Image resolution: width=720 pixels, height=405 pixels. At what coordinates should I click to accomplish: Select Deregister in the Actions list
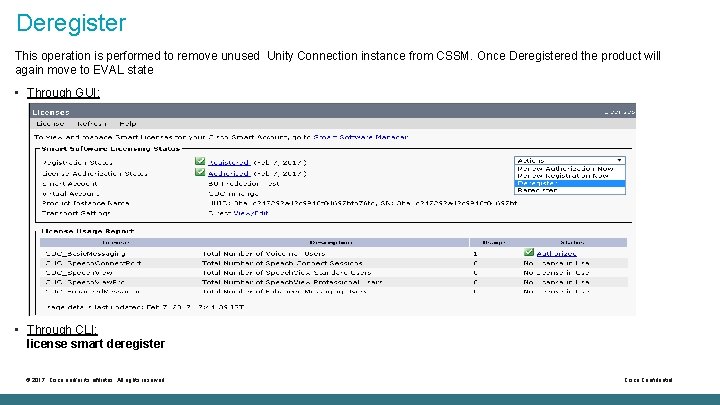[x=570, y=183]
